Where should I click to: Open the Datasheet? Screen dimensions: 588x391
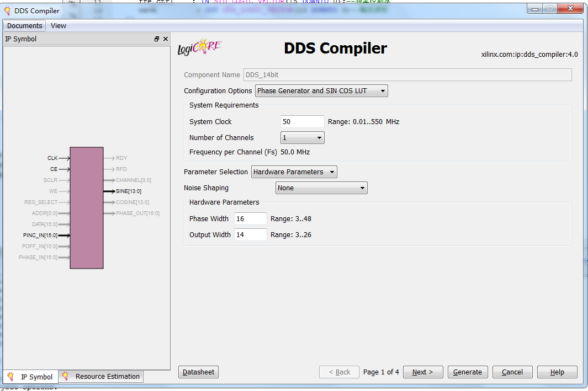click(x=198, y=372)
